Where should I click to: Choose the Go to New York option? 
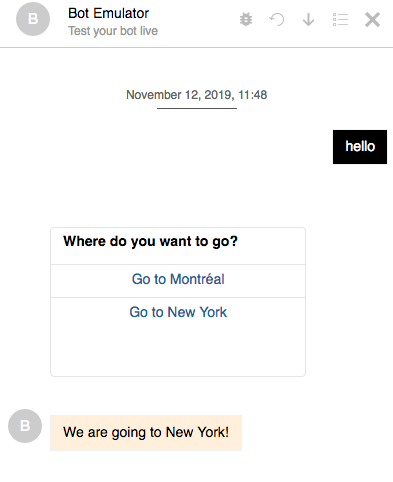pos(178,312)
